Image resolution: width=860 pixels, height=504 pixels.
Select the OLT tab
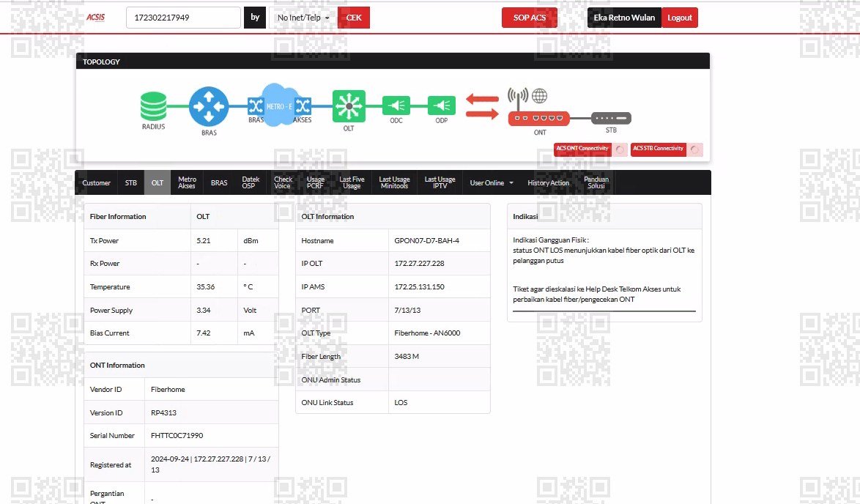click(157, 182)
